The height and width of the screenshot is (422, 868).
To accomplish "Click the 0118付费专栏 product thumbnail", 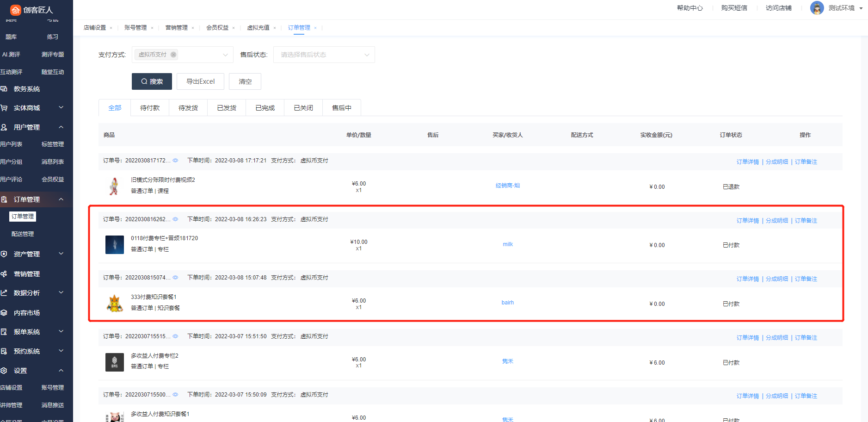I will (115, 245).
